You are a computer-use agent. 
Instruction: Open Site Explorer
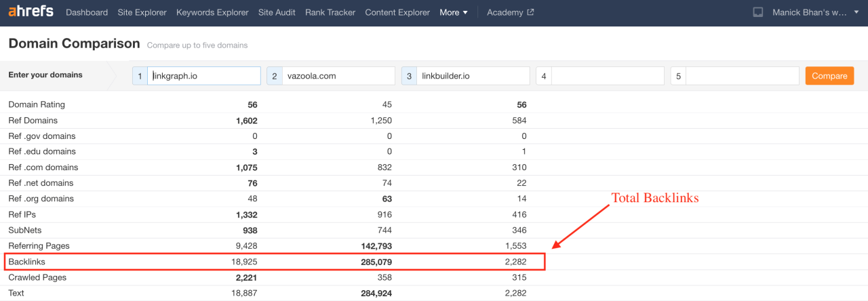click(x=142, y=13)
